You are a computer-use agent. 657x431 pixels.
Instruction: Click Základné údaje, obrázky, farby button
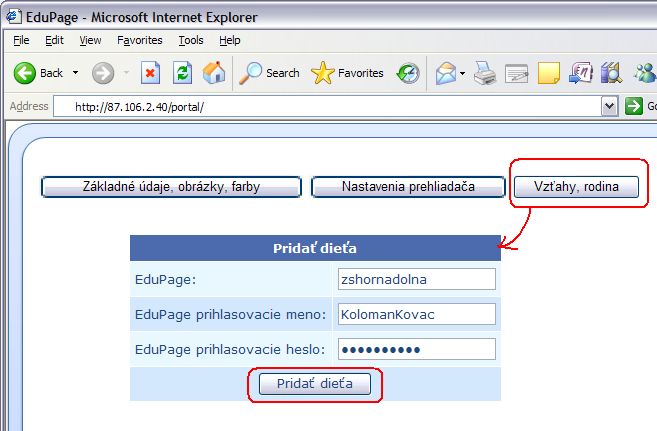171,187
